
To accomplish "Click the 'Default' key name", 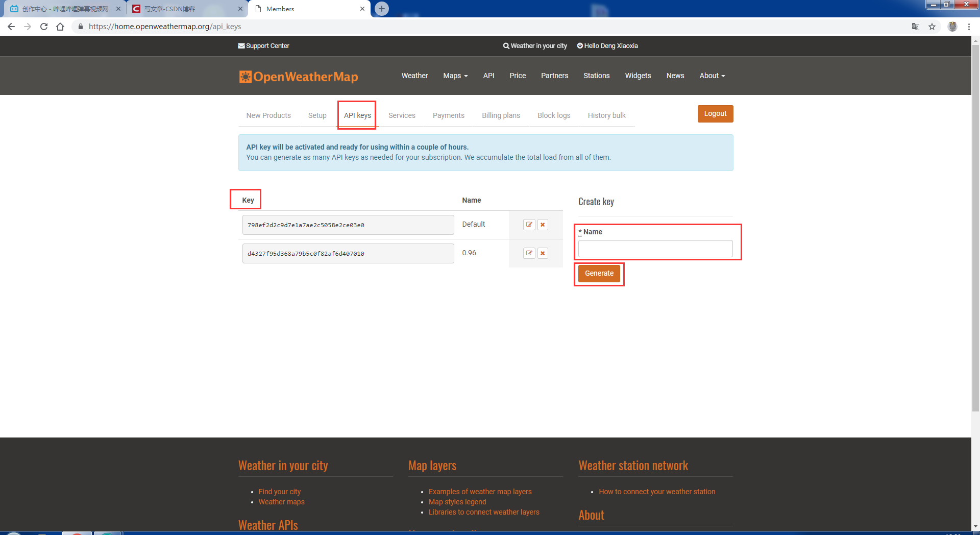I will 473,224.
